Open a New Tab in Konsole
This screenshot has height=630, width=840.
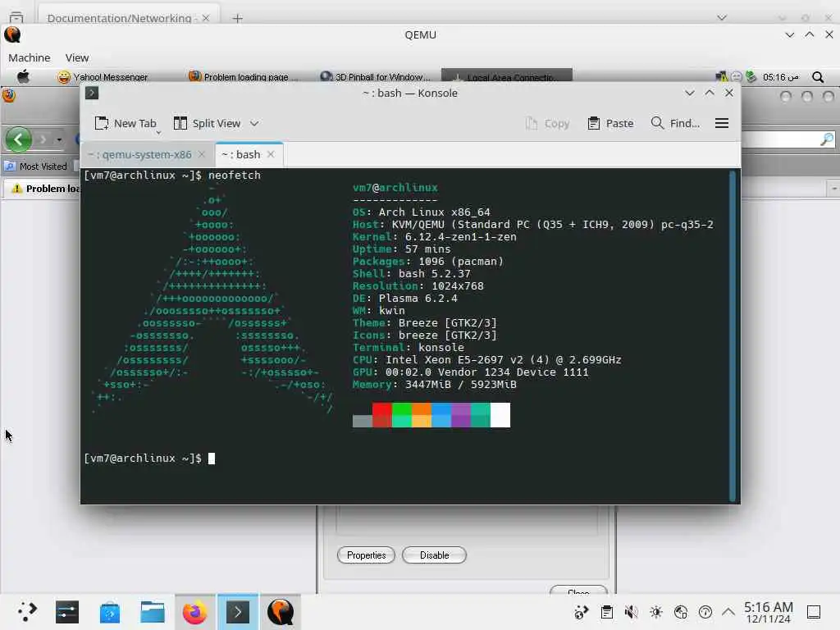(x=126, y=123)
